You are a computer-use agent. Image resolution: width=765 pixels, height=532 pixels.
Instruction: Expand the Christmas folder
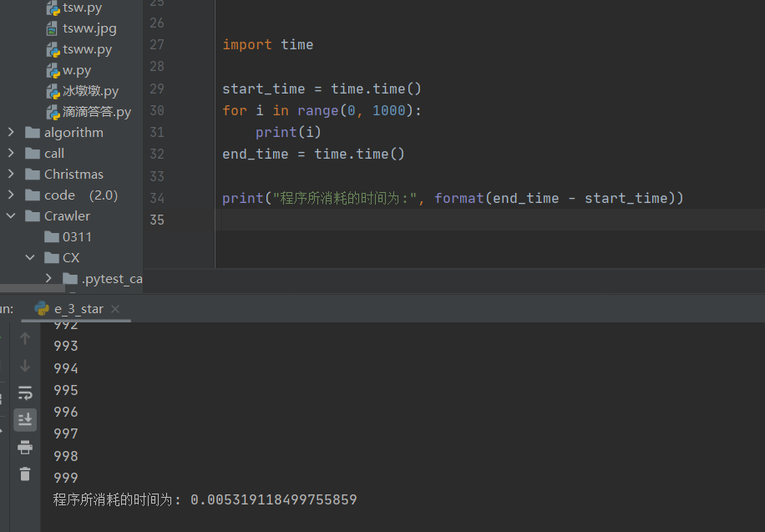point(11,175)
